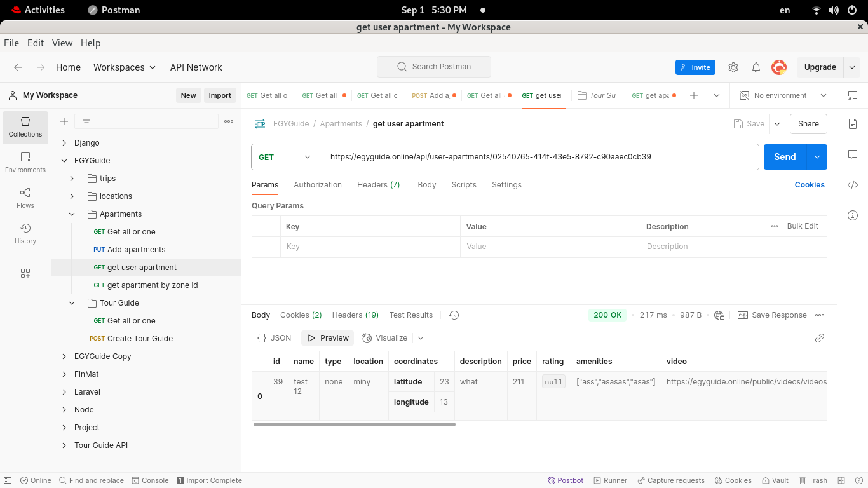Open the Test Results tab
Image resolution: width=868 pixels, height=488 pixels.
tap(411, 315)
